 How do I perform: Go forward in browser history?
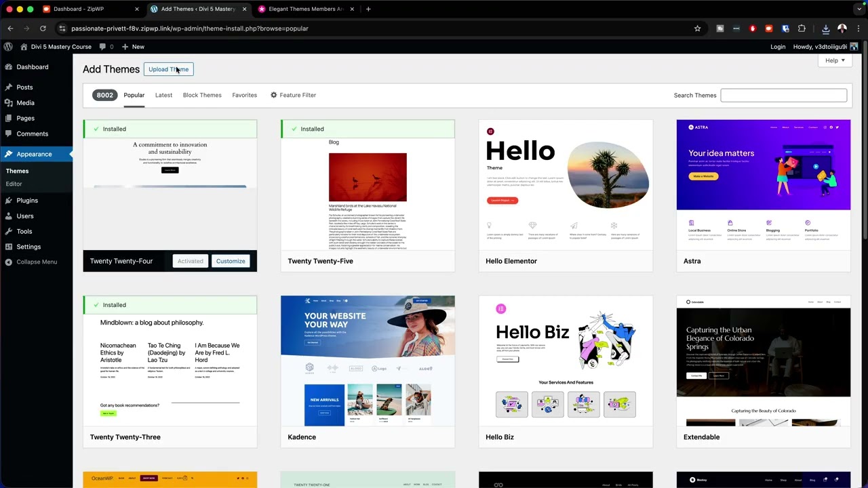point(26,28)
